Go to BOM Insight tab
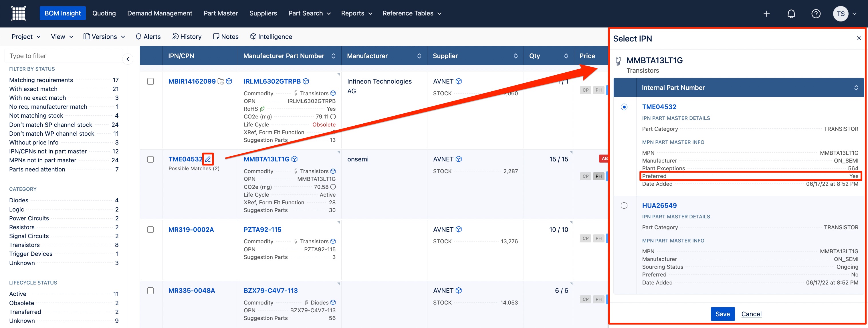Screen dimensions: 868x328 point(63,13)
